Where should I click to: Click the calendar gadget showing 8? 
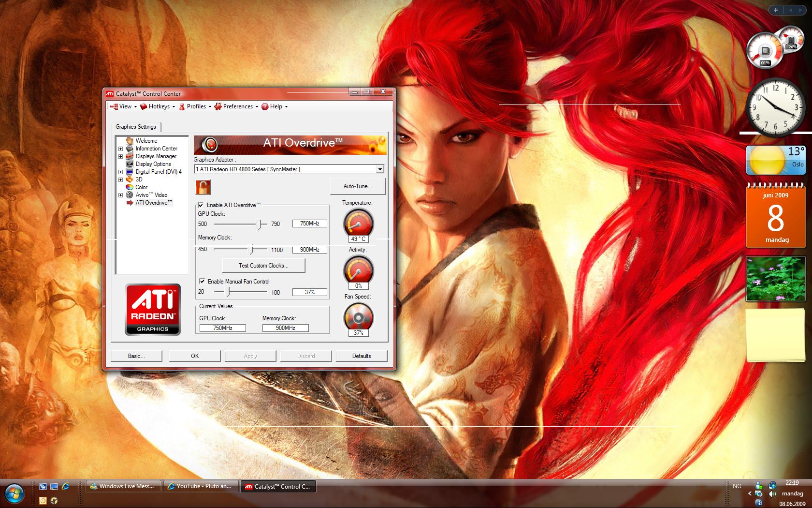776,215
